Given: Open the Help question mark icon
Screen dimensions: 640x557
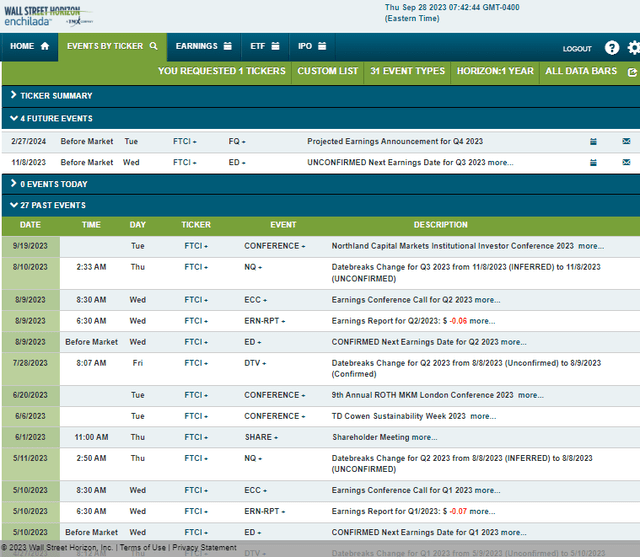Looking at the screenshot, I should (611, 48).
